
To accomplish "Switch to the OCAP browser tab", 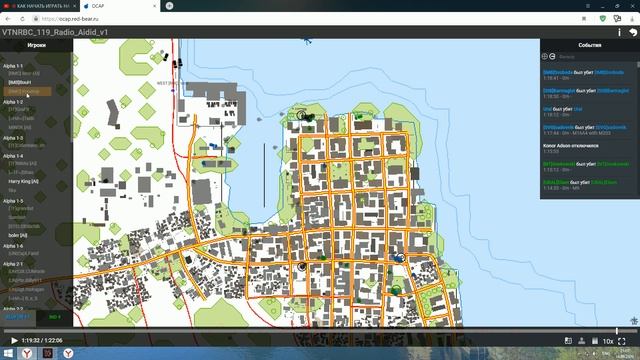I will pos(120,6).
